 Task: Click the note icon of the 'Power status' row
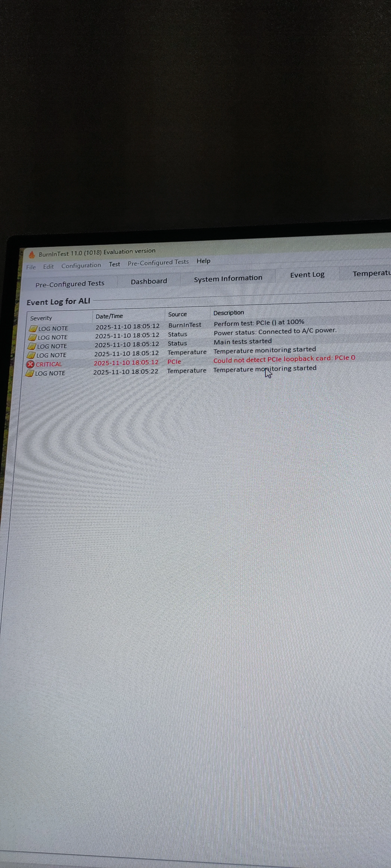coord(32,337)
